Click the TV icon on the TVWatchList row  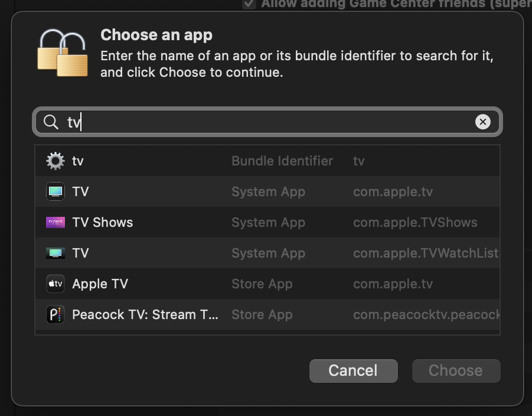tap(55, 253)
